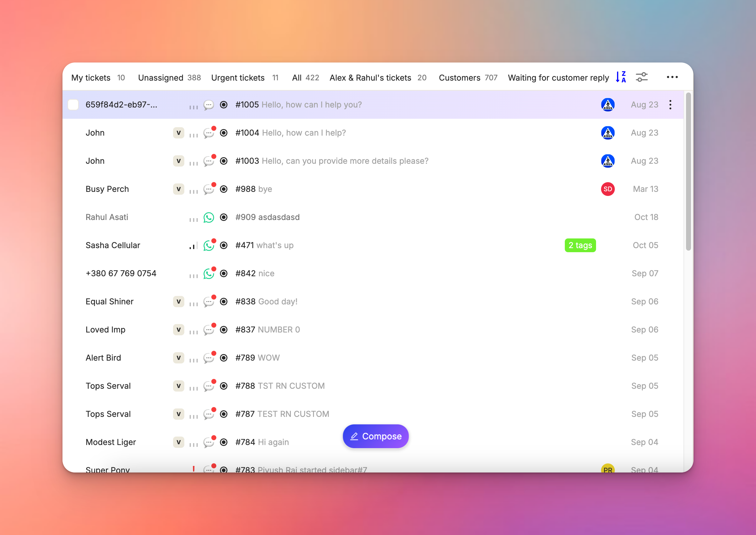Click status circle icon on ticket #988

tap(224, 189)
